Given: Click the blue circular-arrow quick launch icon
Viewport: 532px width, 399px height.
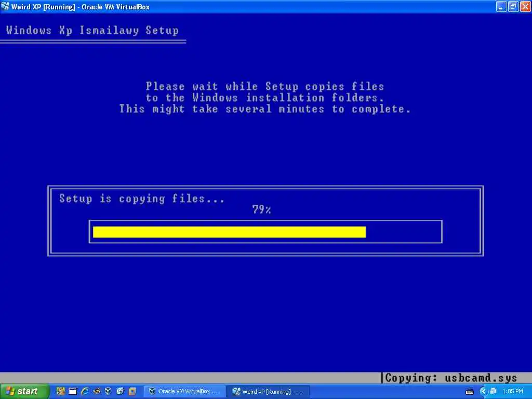Looking at the screenshot, I should [120, 391].
